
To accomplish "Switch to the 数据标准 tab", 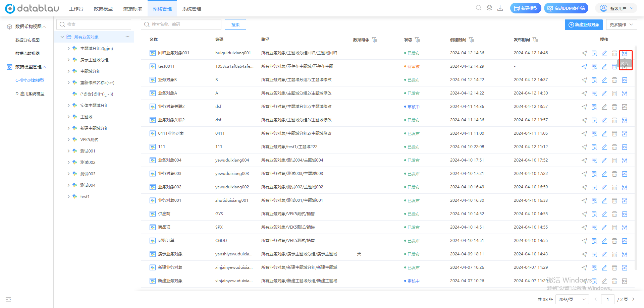I will pos(133,9).
